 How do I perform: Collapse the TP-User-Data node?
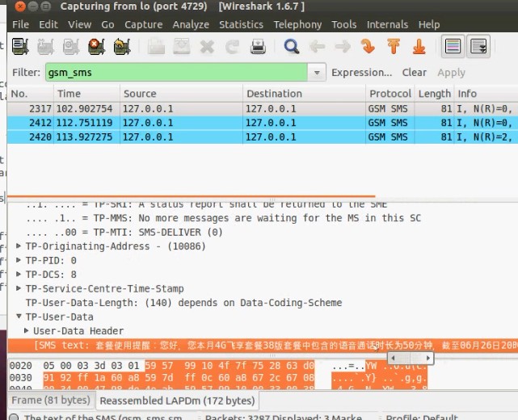tap(19, 317)
